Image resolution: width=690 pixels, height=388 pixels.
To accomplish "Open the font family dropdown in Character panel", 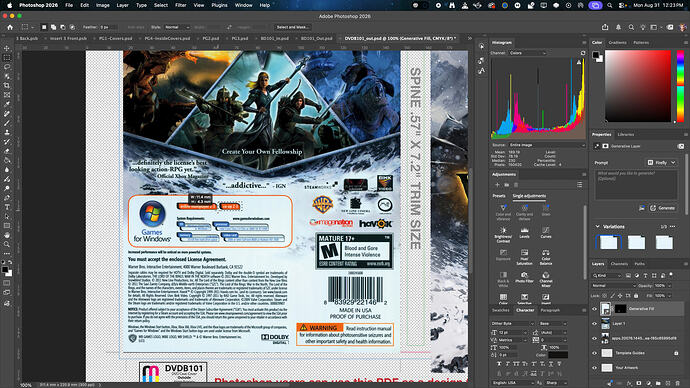I will point(513,323).
